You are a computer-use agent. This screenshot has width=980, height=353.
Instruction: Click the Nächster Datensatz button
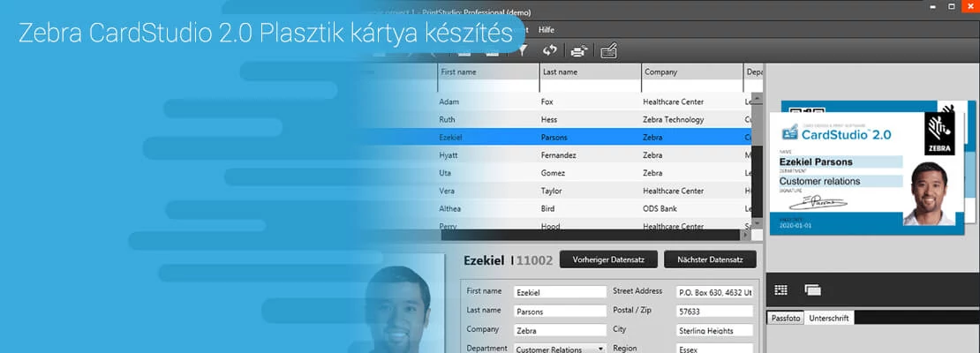[x=709, y=259]
